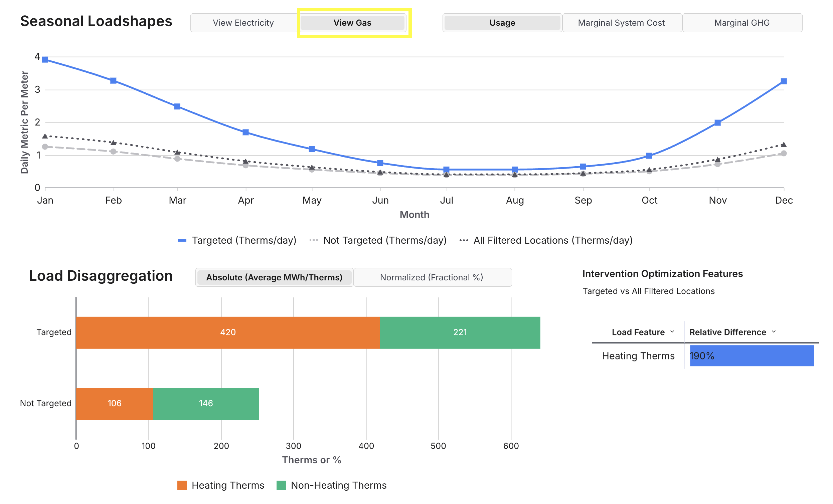The width and height of the screenshot is (833, 504).
Task: Click All Filtered Locations legend dotted icon
Action: click(x=464, y=241)
